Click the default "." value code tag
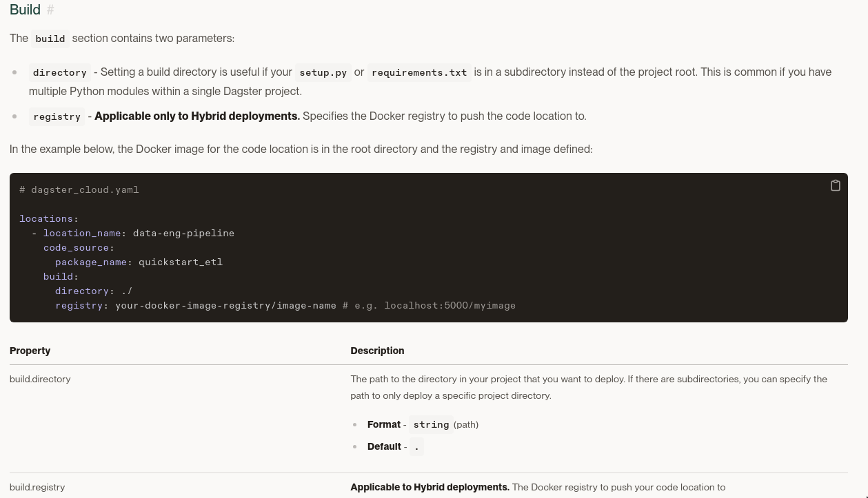 pos(416,446)
